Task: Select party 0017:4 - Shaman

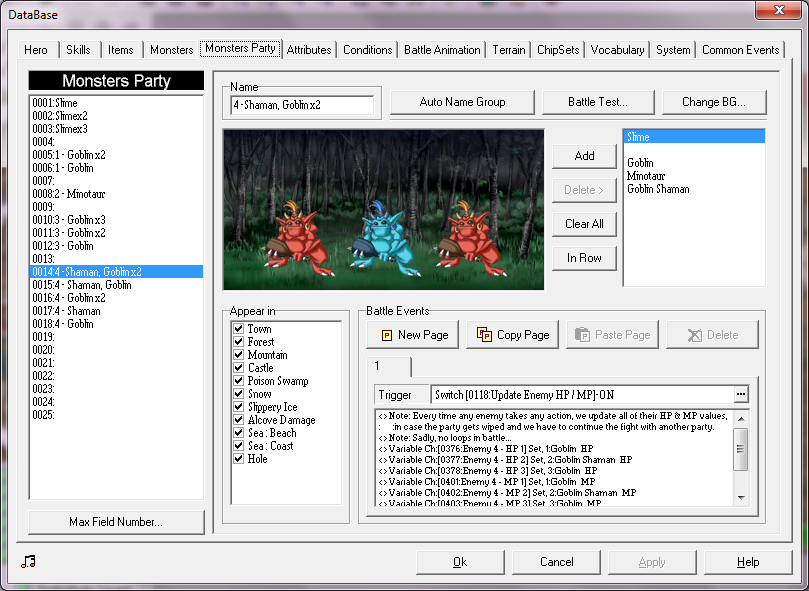Action: (x=116, y=311)
